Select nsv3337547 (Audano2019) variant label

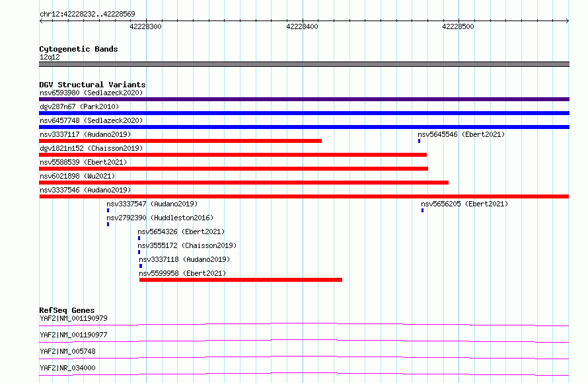pyautogui.click(x=152, y=204)
